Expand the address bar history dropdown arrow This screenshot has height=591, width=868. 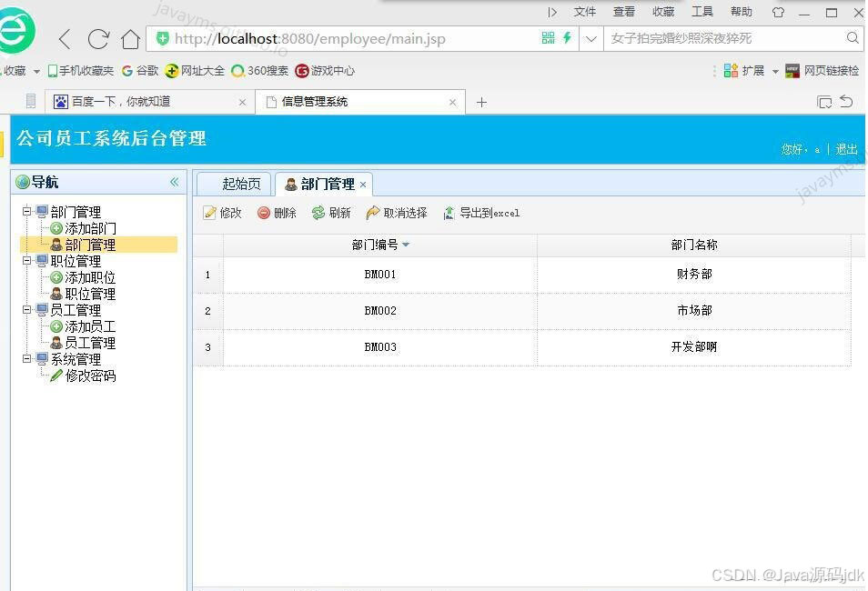tap(590, 39)
